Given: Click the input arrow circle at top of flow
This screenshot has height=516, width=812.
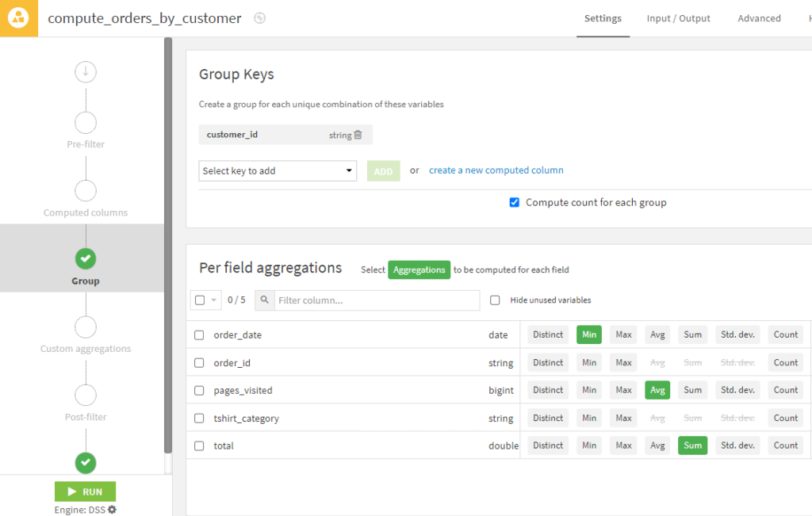Looking at the screenshot, I should tap(86, 72).
